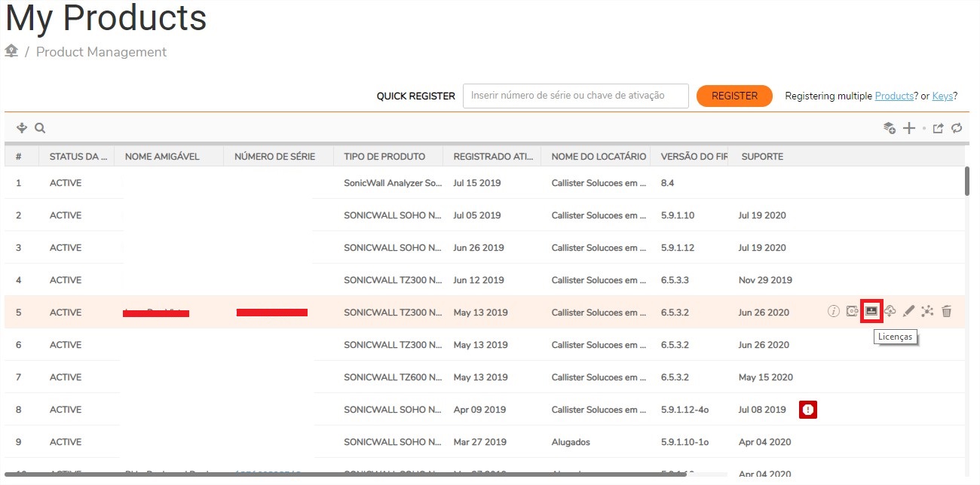
Task: Select 'SonicWall Analyzer So...' in row 1
Action: pyautogui.click(x=393, y=183)
